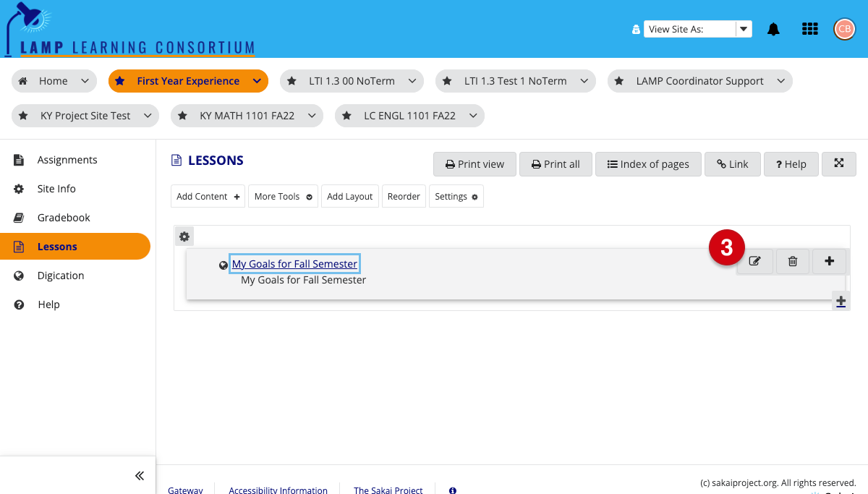Expand the First Year Experience chevron
This screenshot has width=868, height=494.
257,81
